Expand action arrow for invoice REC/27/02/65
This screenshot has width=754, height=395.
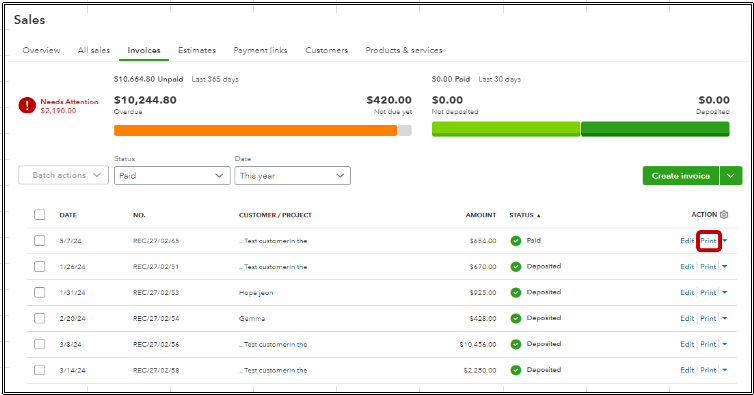[725, 241]
